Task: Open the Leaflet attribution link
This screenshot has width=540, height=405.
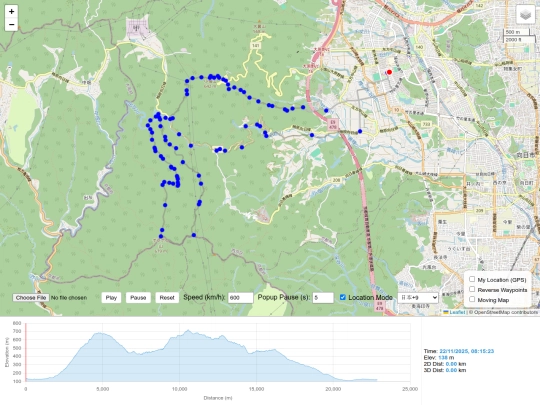Action: coord(454,312)
